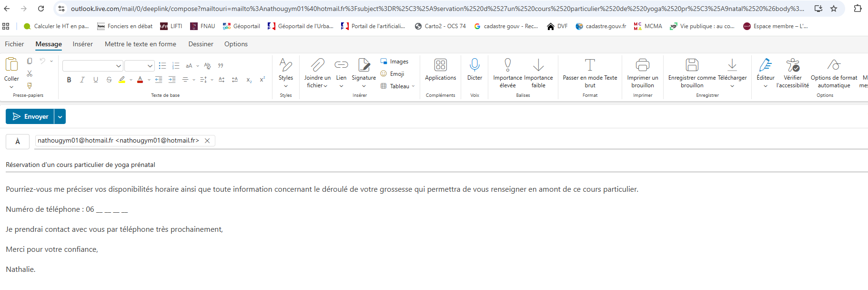Click the subject line field
The width and height of the screenshot is (868, 290).
436,165
